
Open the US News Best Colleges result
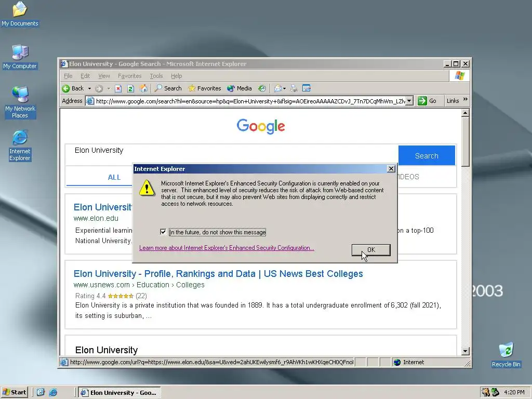tap(218, 274)
